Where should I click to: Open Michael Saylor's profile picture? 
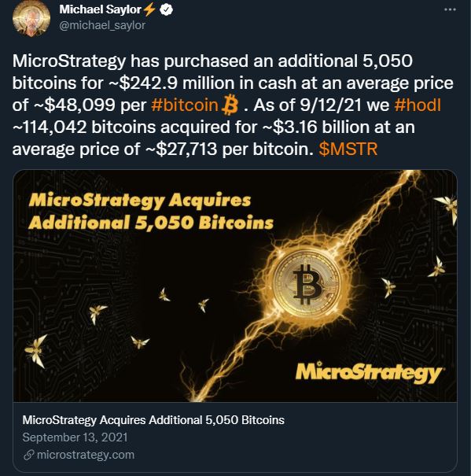(31, 19)
